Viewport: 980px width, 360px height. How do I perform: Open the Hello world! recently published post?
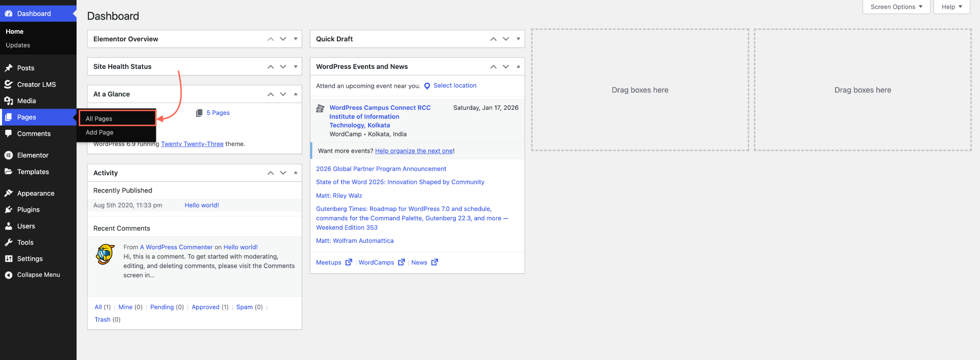pyautogui.click(x=202, y=205)
